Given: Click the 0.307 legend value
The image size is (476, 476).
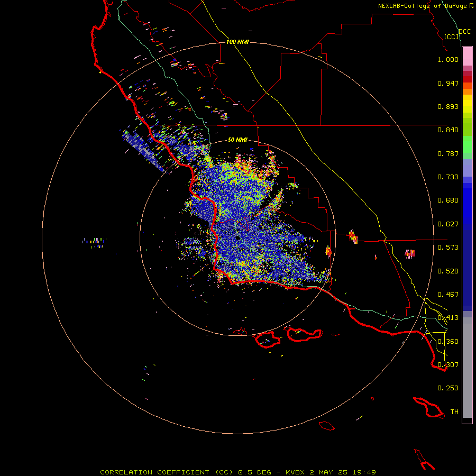Looking at the screenshot, I should click(448, 364).
